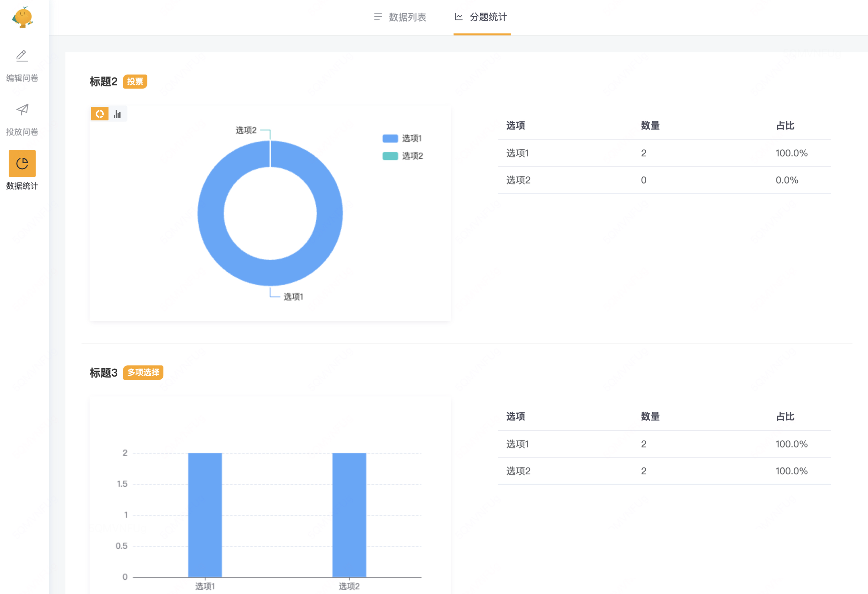Viewport: 868px width, 594px height.
Task: Click the 选项1 label under the donut chart
Action: click(293, 296)
